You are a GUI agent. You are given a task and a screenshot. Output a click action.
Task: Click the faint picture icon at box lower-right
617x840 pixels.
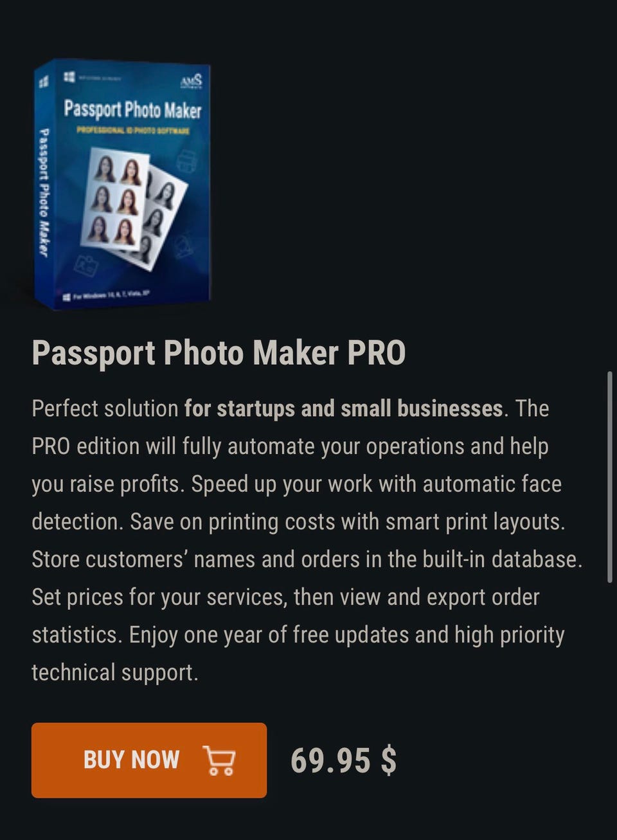184,246
